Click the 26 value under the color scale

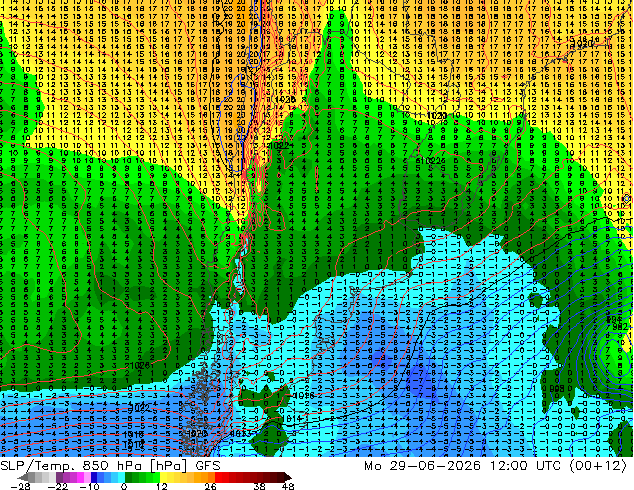[x=210, y=486]
